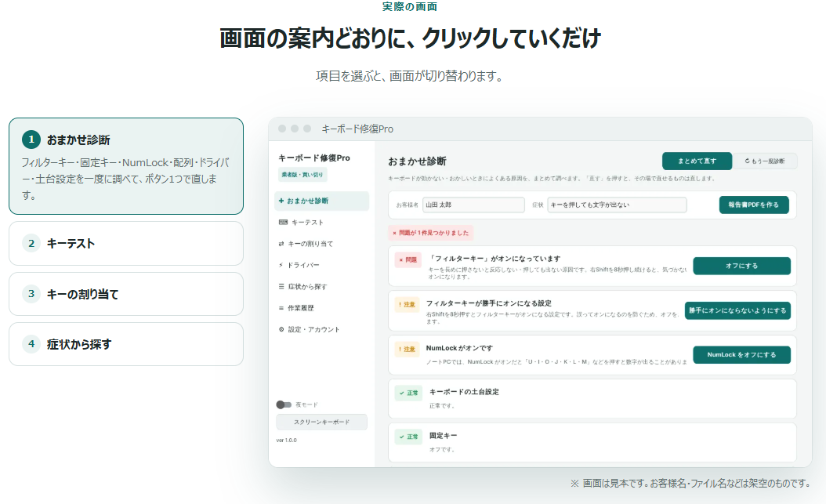Click the swap arrows icon for キーの割り当て
Image resolution: width=826 pixels, height=504 pixels.
click(281, 244)
